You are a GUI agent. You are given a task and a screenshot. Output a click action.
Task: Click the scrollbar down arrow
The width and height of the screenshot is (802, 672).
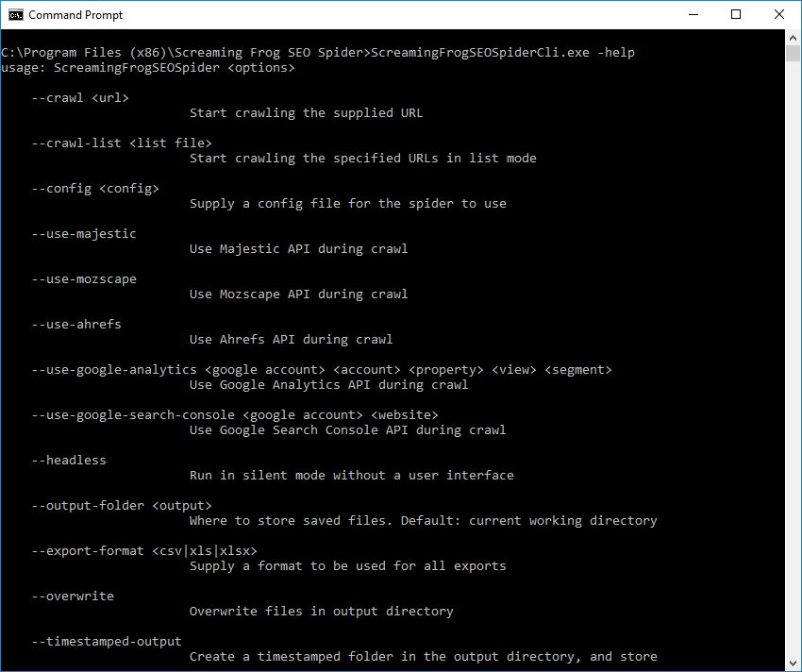[x=793, y=662]
